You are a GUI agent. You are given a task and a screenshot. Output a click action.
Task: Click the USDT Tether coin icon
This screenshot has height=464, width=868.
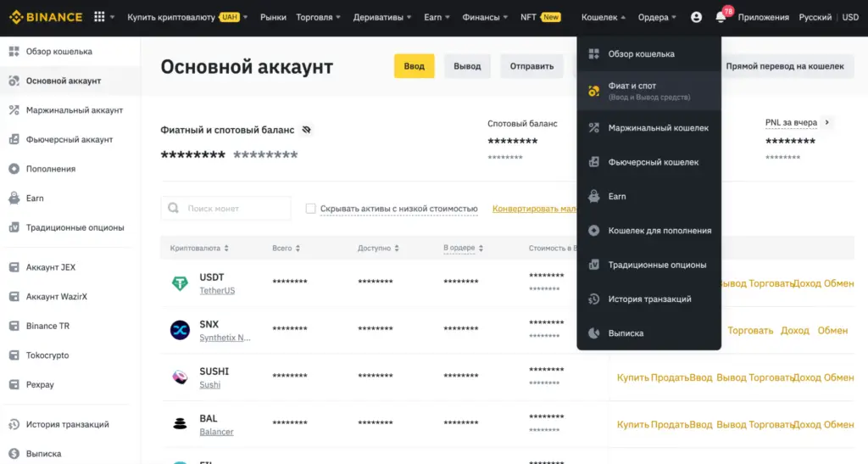pos(180,283)
